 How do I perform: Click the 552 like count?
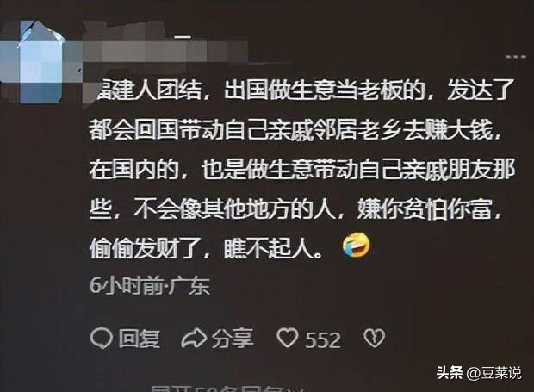[322, 340]
